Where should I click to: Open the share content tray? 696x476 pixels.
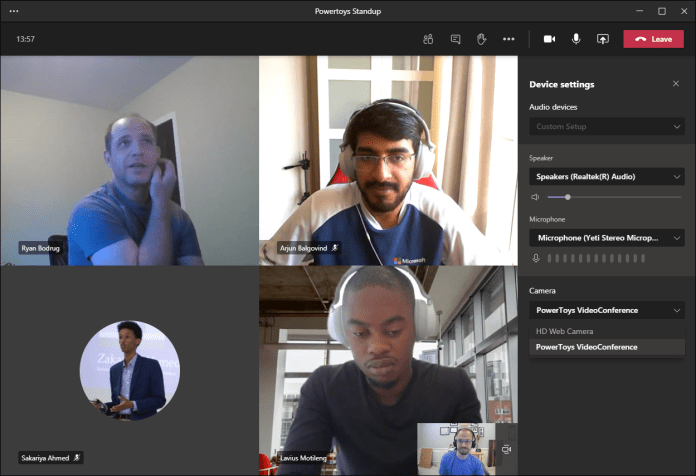point(602,39)
